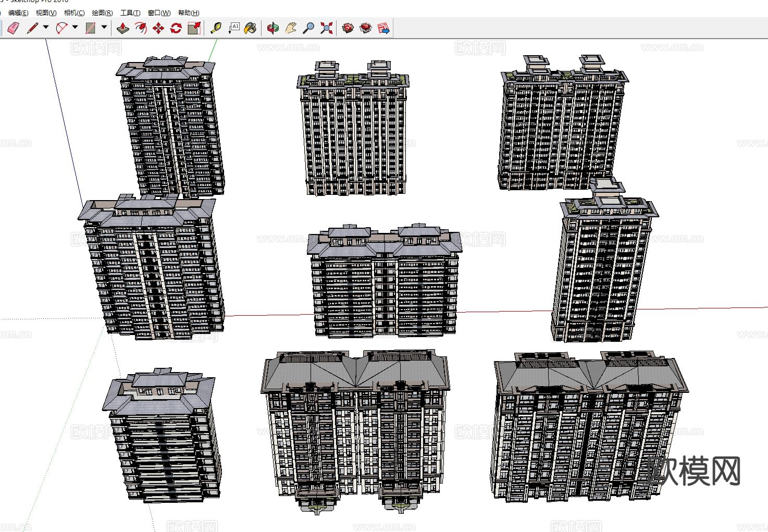Open the 3D Warehouse icon
This screenshot has height=532, width=768.
click(x=348, y=28)
